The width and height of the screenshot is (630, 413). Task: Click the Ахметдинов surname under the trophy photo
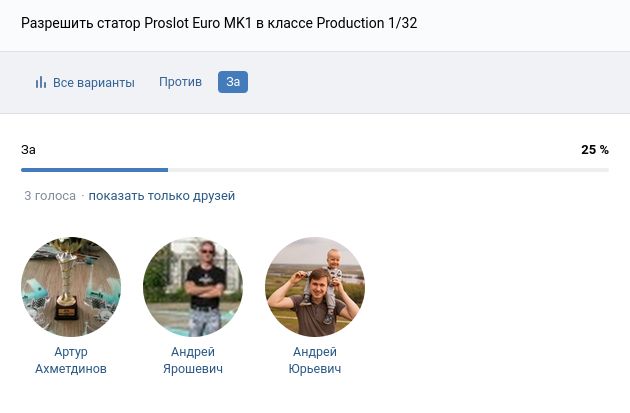(71, 369)
